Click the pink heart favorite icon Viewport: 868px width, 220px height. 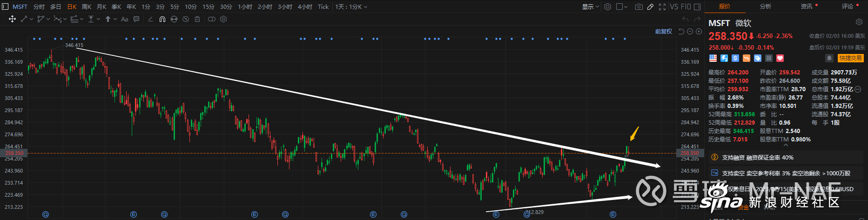(x=780, y=58)
